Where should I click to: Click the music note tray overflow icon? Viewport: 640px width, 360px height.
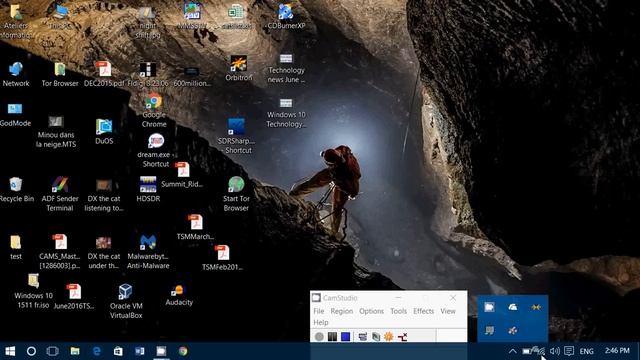click(x=489, y=330)
